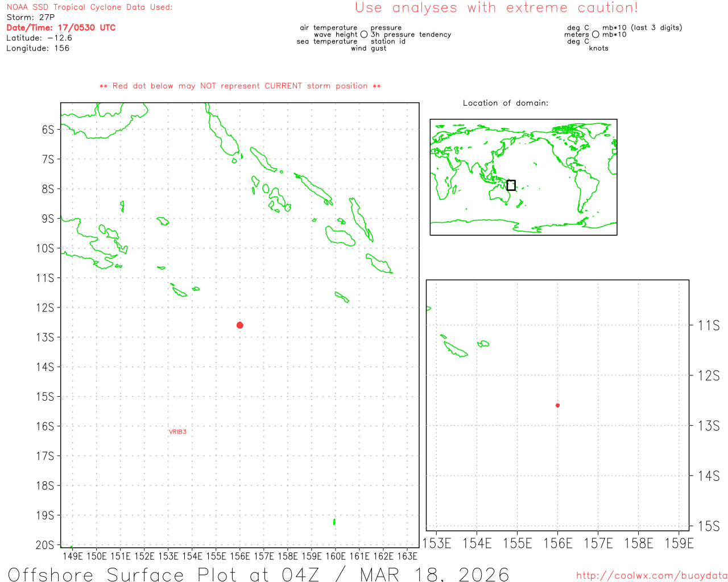The image size is (728, 582).
Task: Click the Offshore Surface Plot title text
Action: (258, 574)
